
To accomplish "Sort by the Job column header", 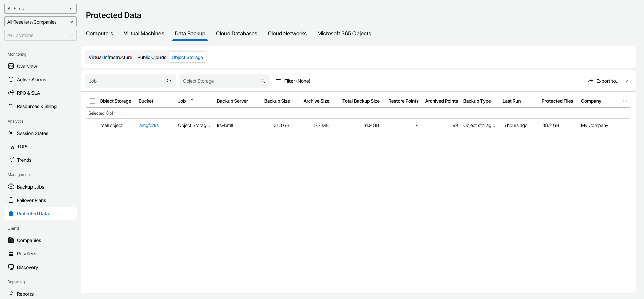I will [x=182, y=101].
